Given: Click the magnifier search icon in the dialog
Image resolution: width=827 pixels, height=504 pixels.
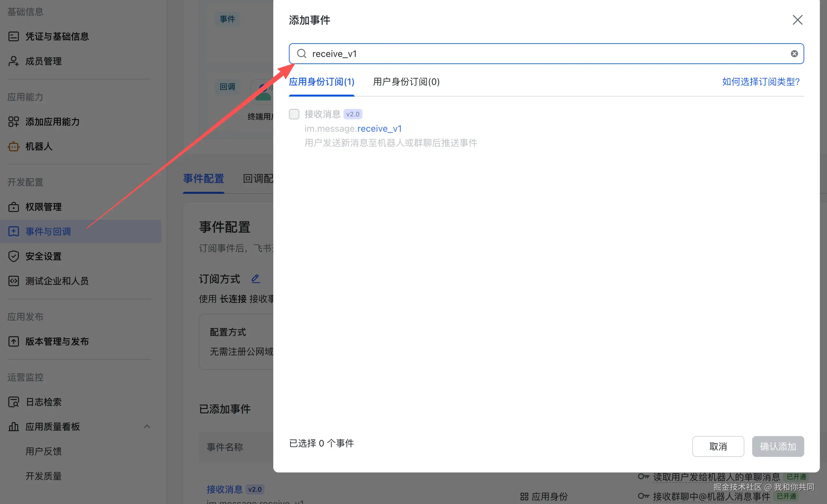Looking at the screenshot, I should (x=301, y=54).
